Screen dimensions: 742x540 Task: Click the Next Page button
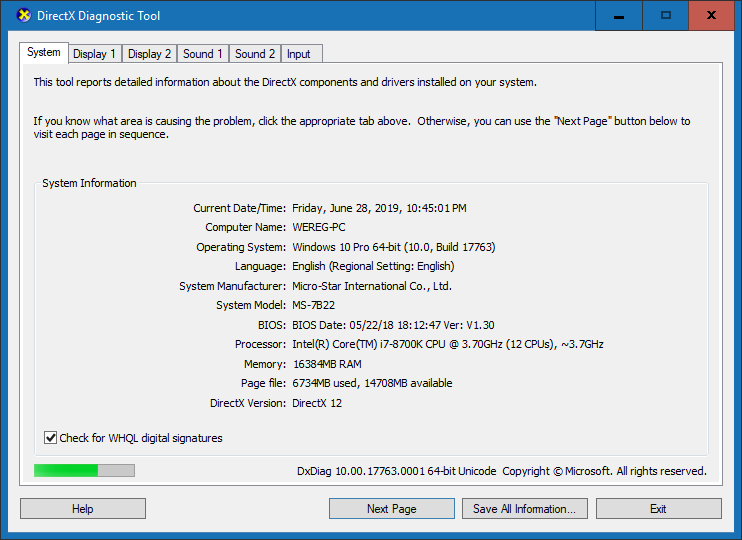click(391, 509)
